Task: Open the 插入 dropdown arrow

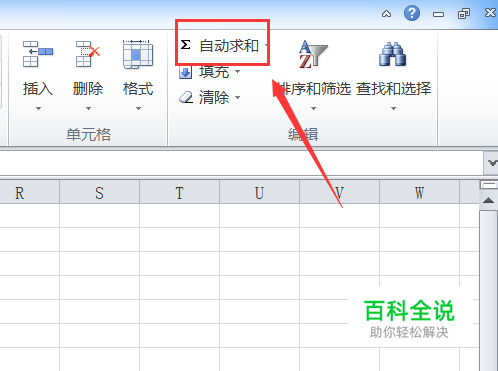Action: point(38,108)
